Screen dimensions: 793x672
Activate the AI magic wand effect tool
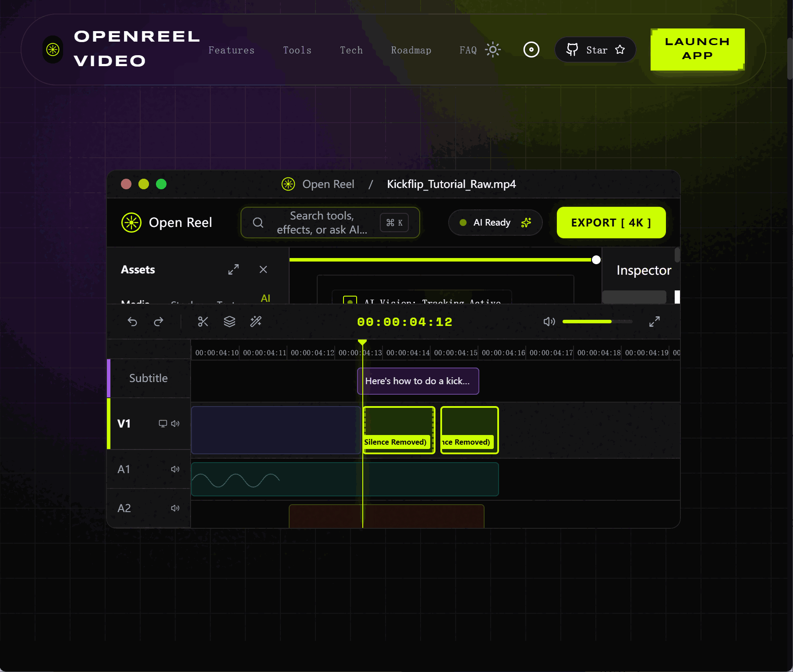256,322
